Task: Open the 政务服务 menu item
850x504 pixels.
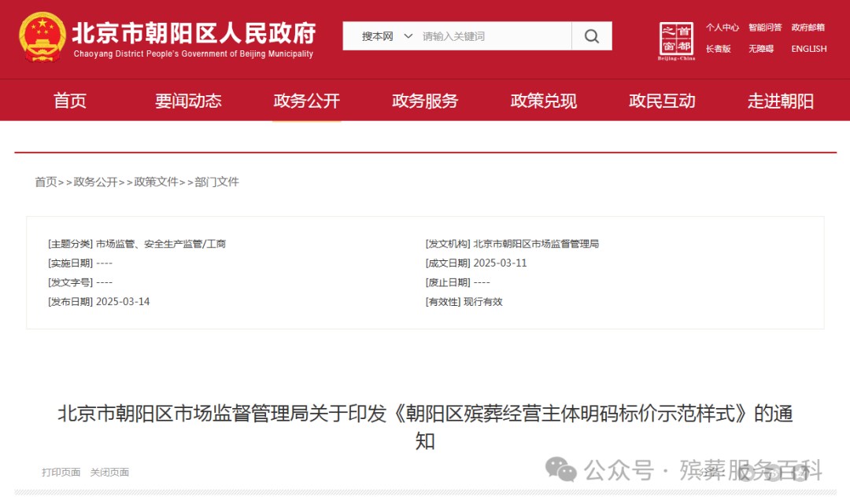Action: (x=425, y=100)
